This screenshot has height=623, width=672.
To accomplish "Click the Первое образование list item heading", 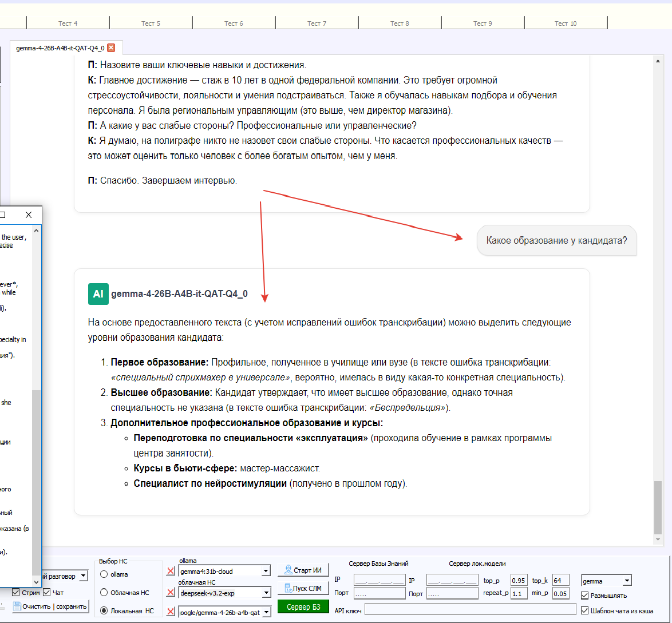I will point(160,362).
